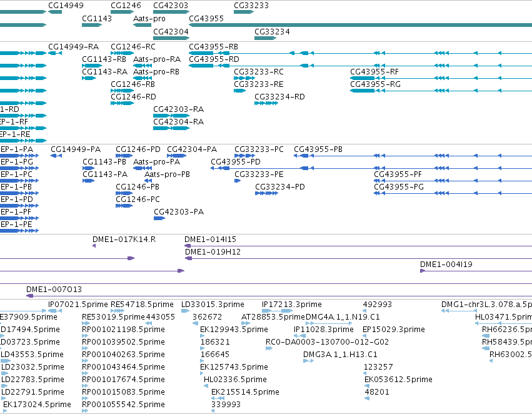
Task: Open protein CG43955-PG label
Action: [399, 187]
